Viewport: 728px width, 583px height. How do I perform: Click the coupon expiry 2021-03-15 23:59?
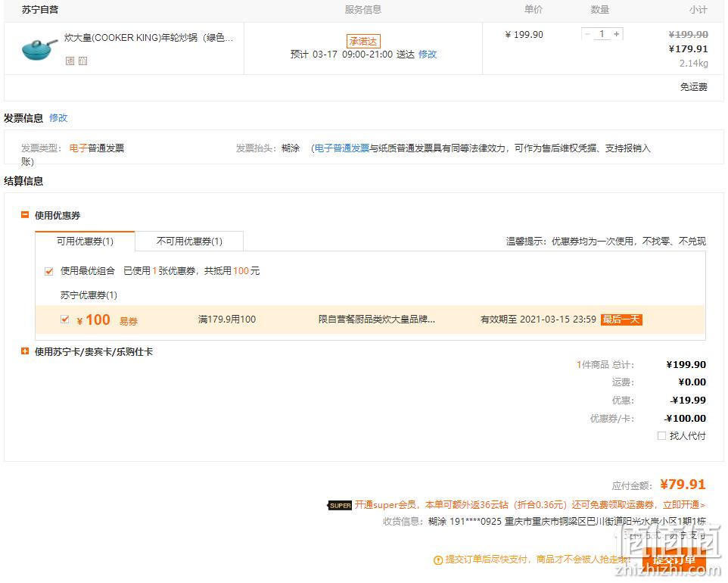(558, 320)
